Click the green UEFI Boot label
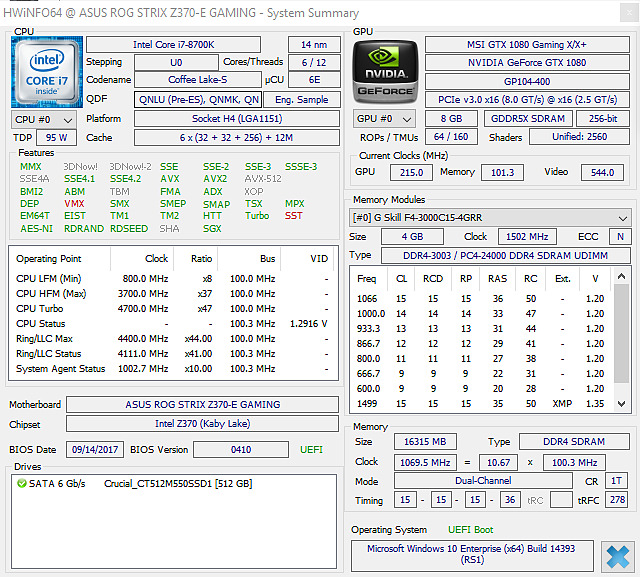 [471, 530]
